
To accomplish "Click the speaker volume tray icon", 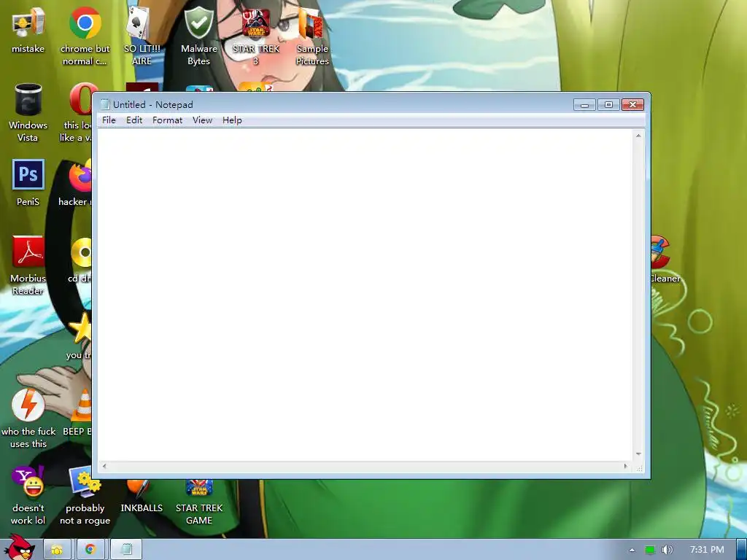I will click(x=667, y=550).
